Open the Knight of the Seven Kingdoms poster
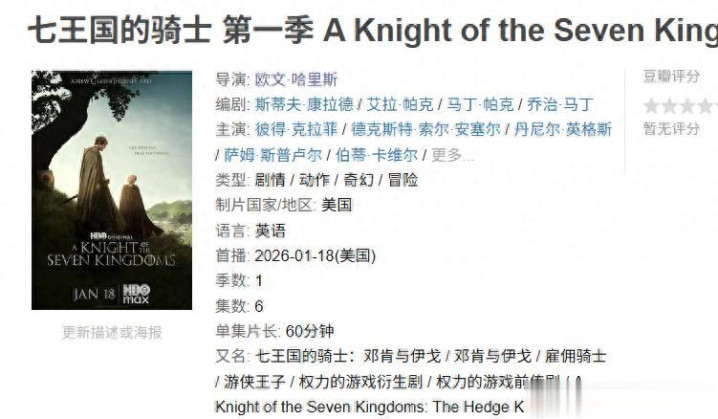 coord(112,190)
